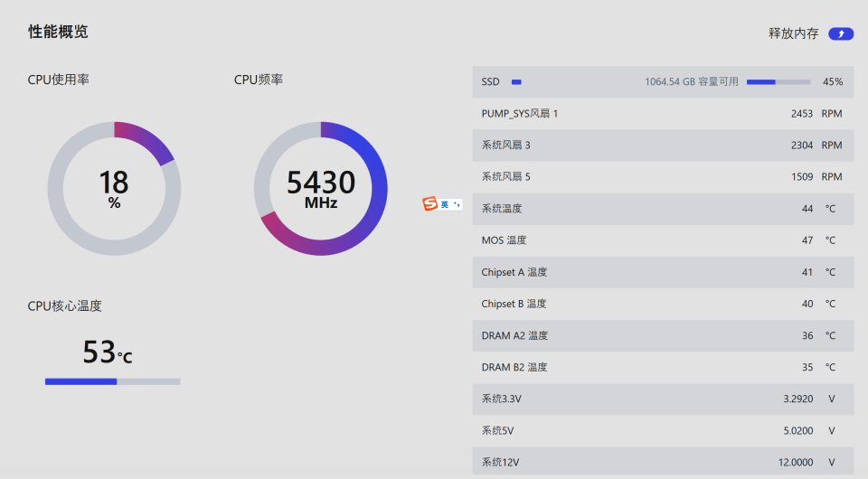This screenshot has height=479, width=868.
Task: Select the 系统风扇 3 row
Action: (x=662, y=146)
